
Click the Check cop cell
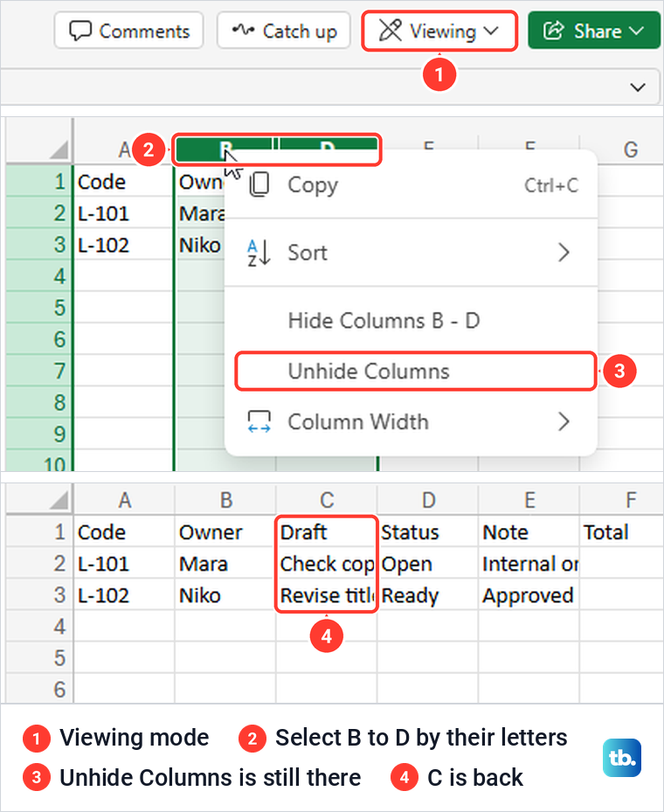point(327,564)
